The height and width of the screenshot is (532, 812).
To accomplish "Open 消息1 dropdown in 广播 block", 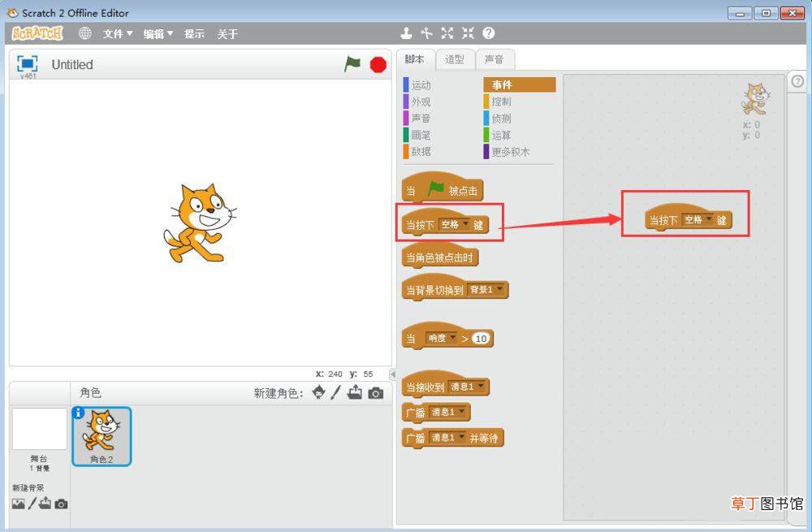I will [448, 412].
